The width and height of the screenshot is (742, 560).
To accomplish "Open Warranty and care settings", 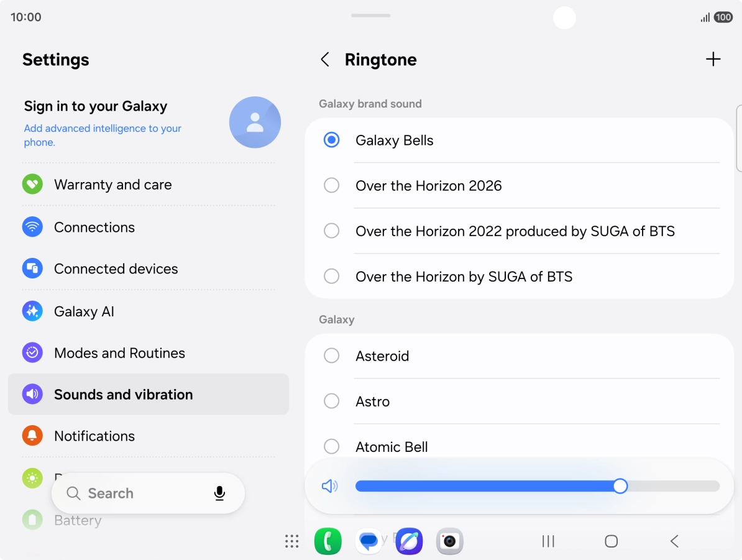I will (148, 185).
